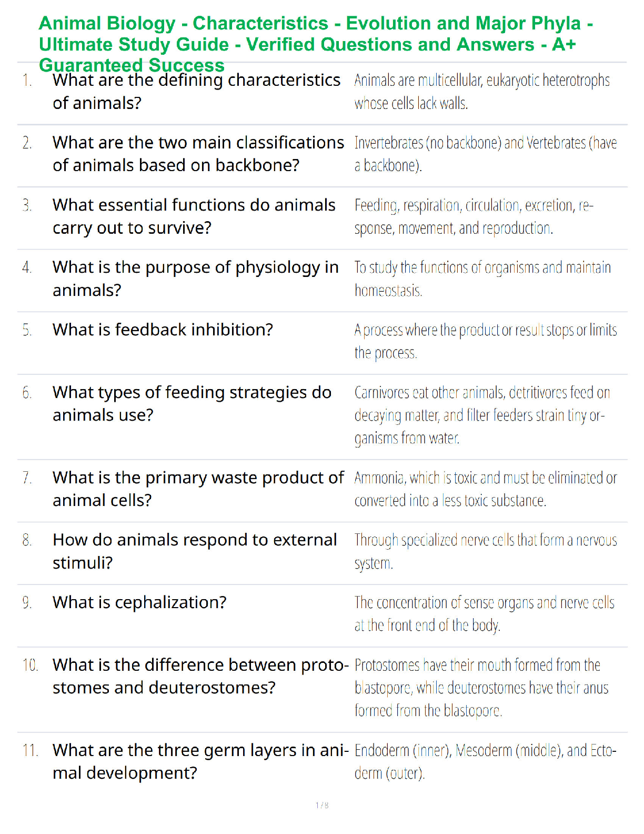Click the Ammonia answer text
This screenshot has width=644, height=834.
coord(485,489)
